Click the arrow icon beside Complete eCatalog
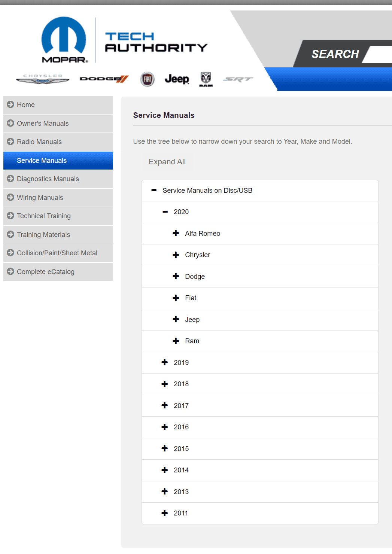The height and width of the screenshot is (554, 392). pos(10,271)
